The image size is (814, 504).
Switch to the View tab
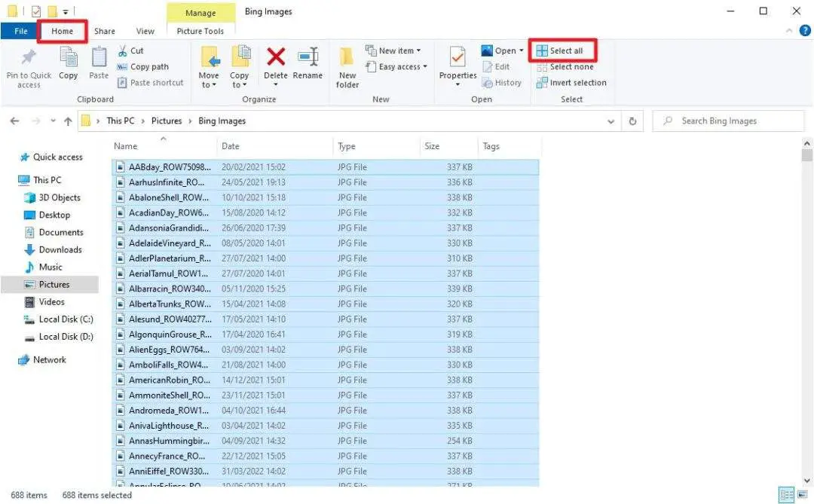(145, 31)
